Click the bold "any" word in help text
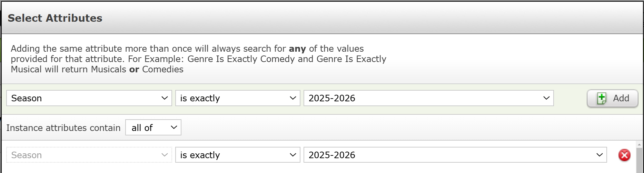Image resolution: width=644 pixels, height=173 pixels. 297,49
